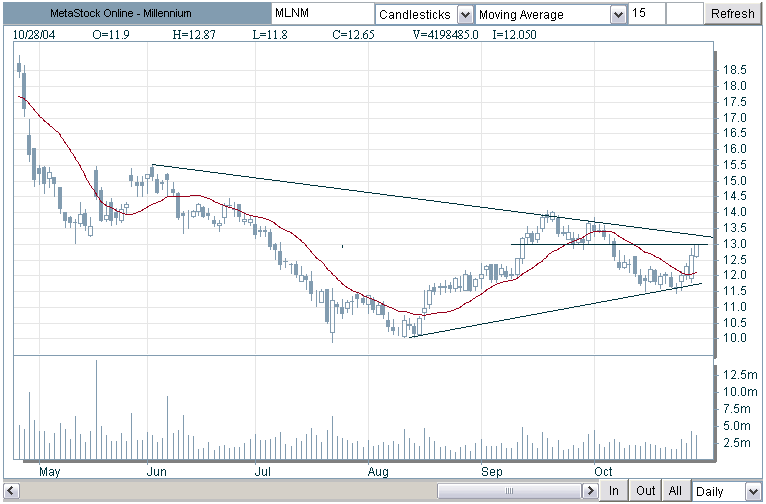Zoom out using the Out button
This screenshot has width=766, height=504.
point(645,490)
